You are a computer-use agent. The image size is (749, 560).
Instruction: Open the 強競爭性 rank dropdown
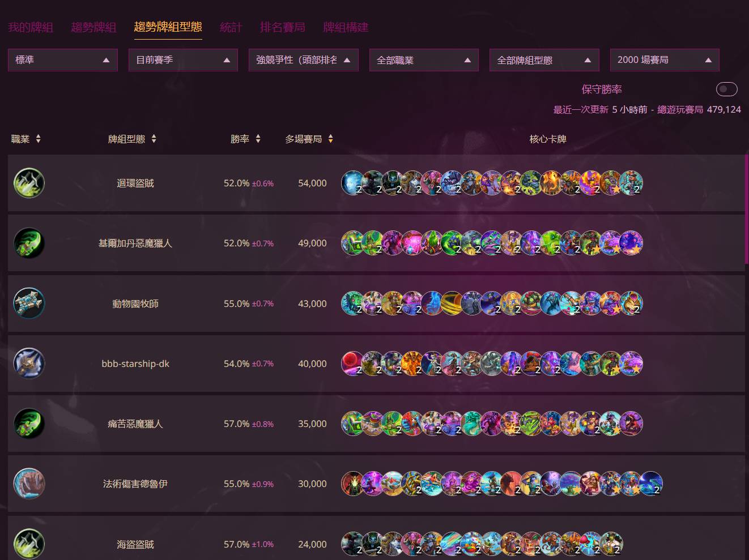tap(304, 60)
